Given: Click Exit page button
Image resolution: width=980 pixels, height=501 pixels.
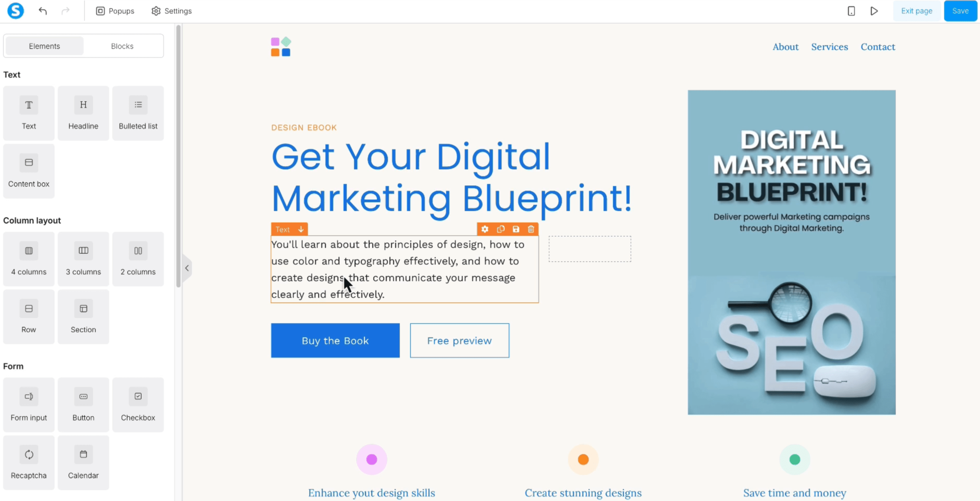Looking at the screenshot, I should point(916,11).
